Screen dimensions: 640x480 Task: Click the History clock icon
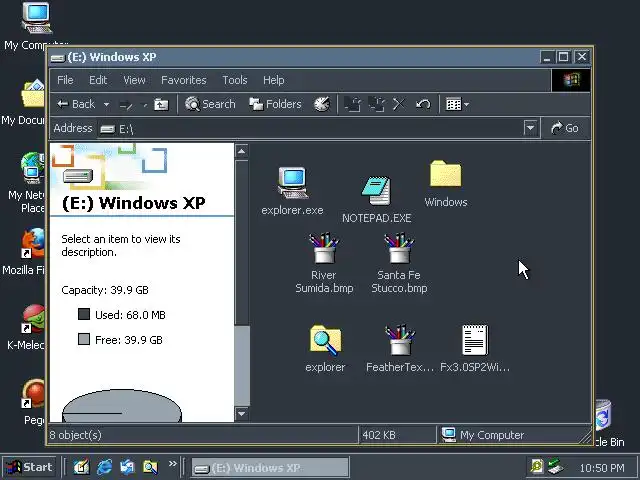coord(322,104)
